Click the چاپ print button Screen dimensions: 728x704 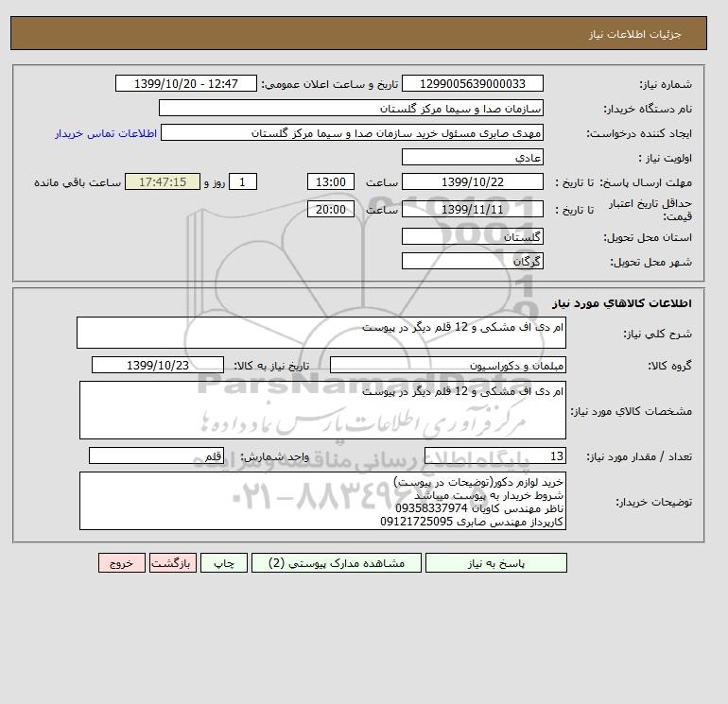pyautogui.click(x=224, y=563)
